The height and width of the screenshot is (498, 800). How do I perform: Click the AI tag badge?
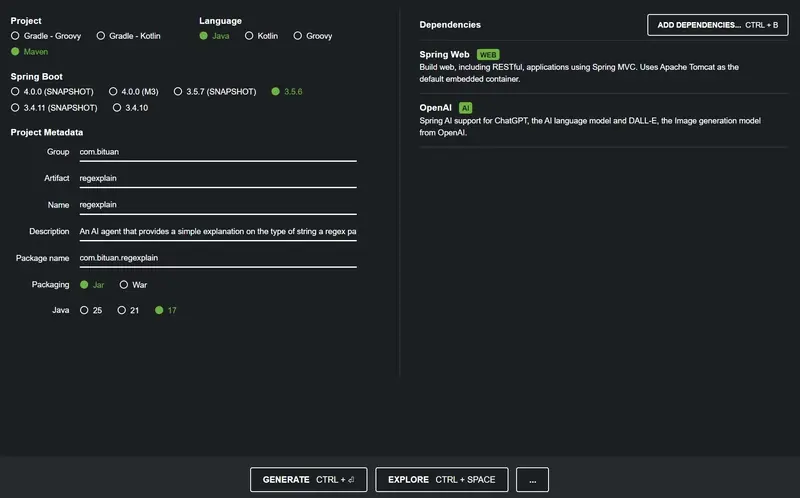465,108
